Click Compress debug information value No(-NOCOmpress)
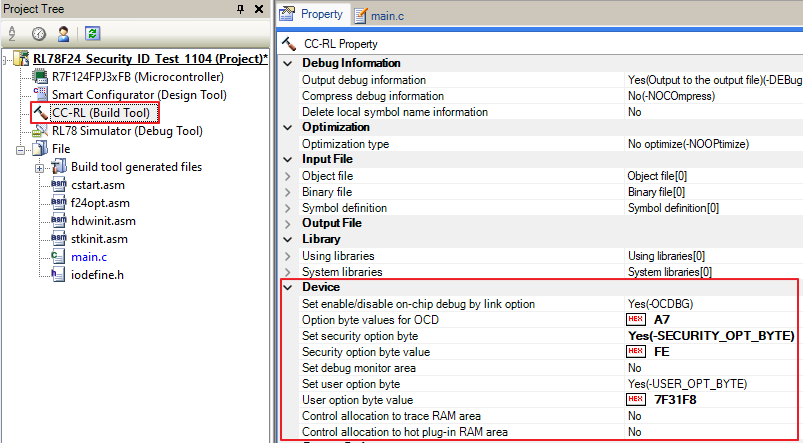803x443 pixels. 671,96
